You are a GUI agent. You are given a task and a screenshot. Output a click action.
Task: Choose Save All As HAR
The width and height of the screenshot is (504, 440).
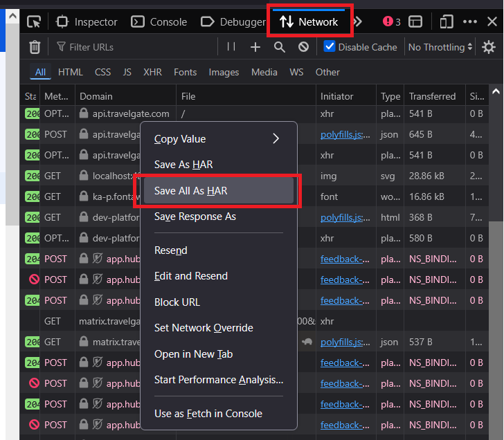pos(219,190)
